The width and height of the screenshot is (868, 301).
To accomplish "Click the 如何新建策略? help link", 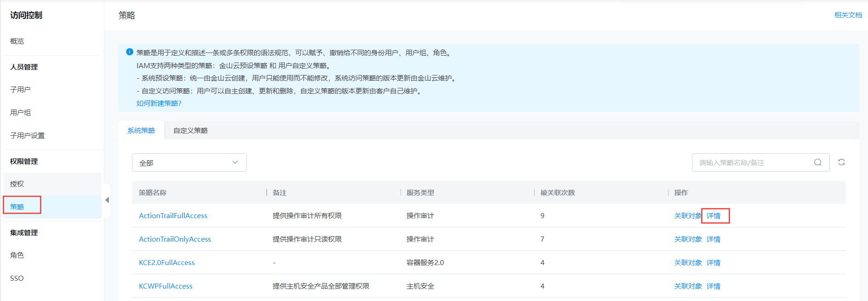I will pos(159,104).
